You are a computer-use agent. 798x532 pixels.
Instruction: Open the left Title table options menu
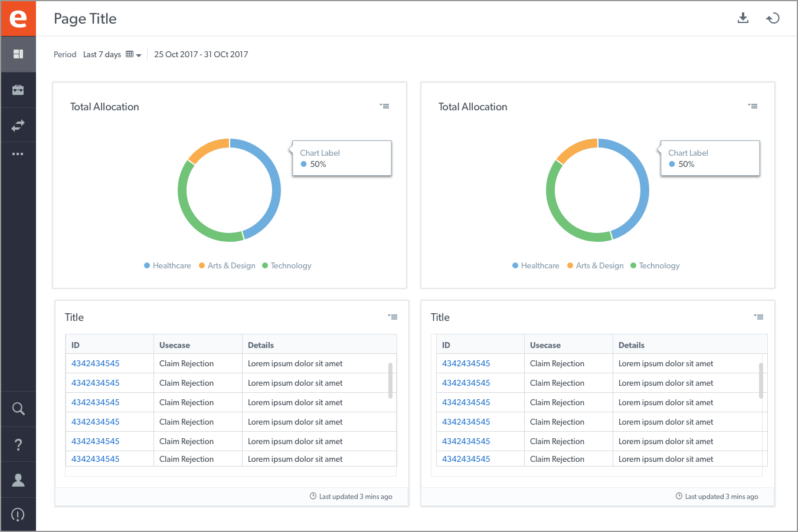[x=393, y=317]
